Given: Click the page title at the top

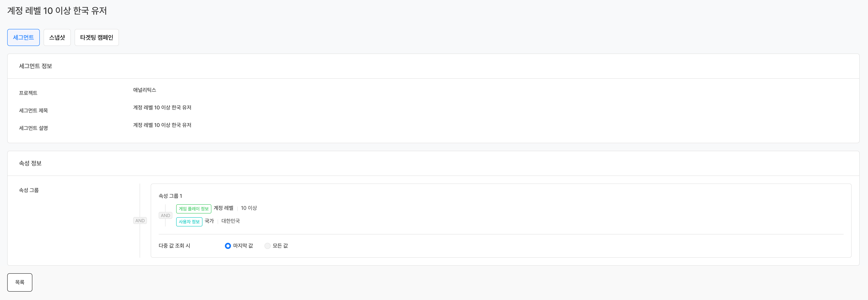Looking at the screenshot, I should pos(57,11).
